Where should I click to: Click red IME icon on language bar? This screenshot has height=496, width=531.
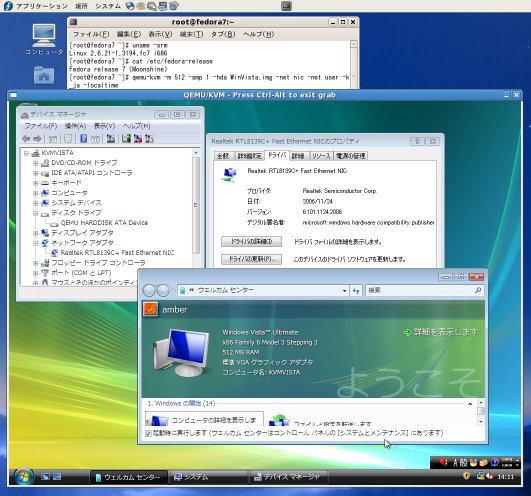443,462
